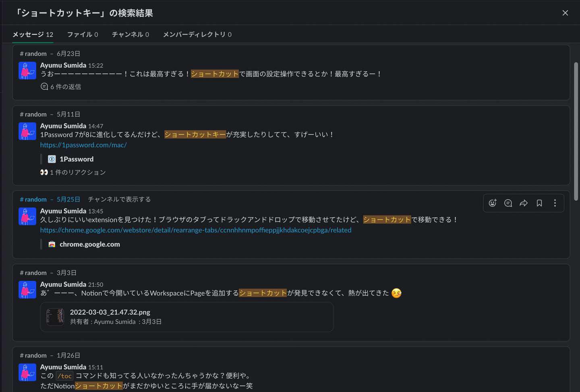Click the chrome.google.com preview icon
The height and width of the screenshot is (392, 580).
[52, 244]
